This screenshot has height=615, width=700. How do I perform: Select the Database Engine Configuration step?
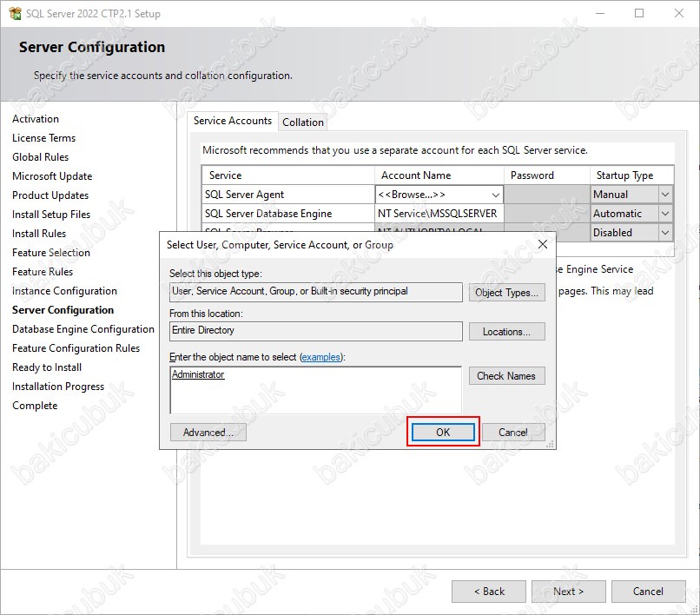pos(83,329)
